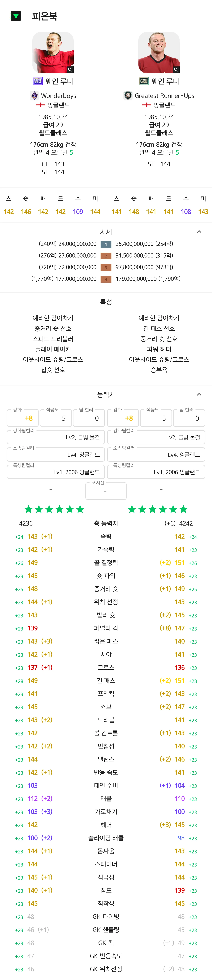Click the GRU season badge icon
Screen dimensions: 212x980
tap(144, 81)
